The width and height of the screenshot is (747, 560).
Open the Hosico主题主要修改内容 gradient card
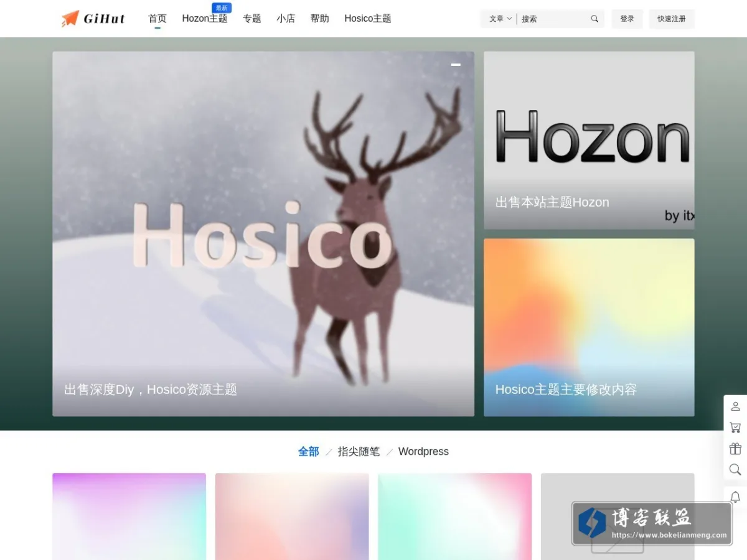point(589,327)
